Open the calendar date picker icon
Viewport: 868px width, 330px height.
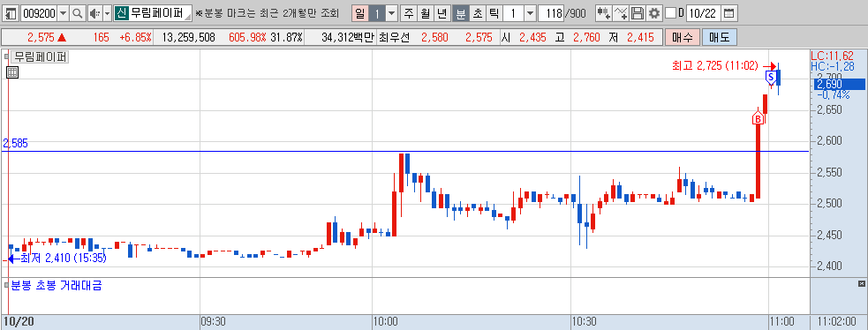pos(729,13)
